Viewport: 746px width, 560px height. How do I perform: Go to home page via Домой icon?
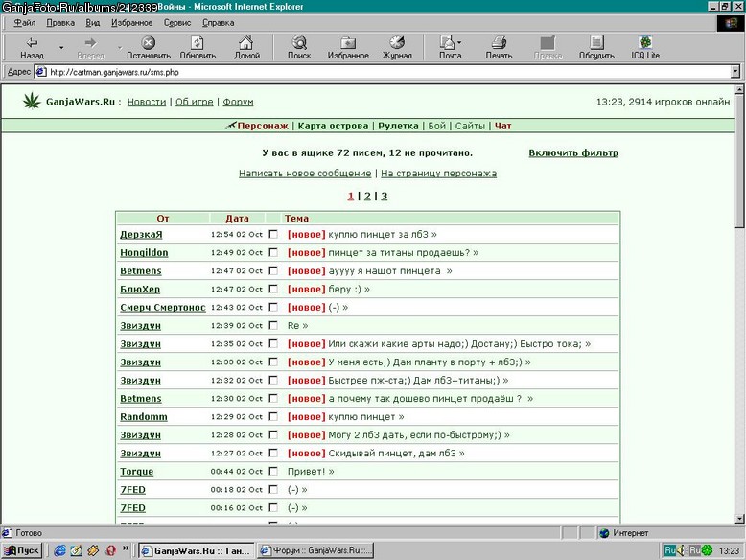[x=246, y=48]
